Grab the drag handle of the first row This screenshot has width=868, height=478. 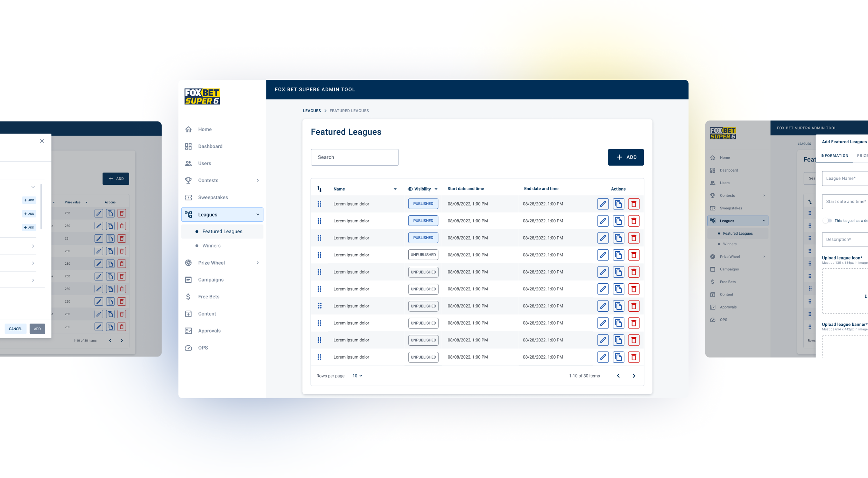(x=319, y=204)
